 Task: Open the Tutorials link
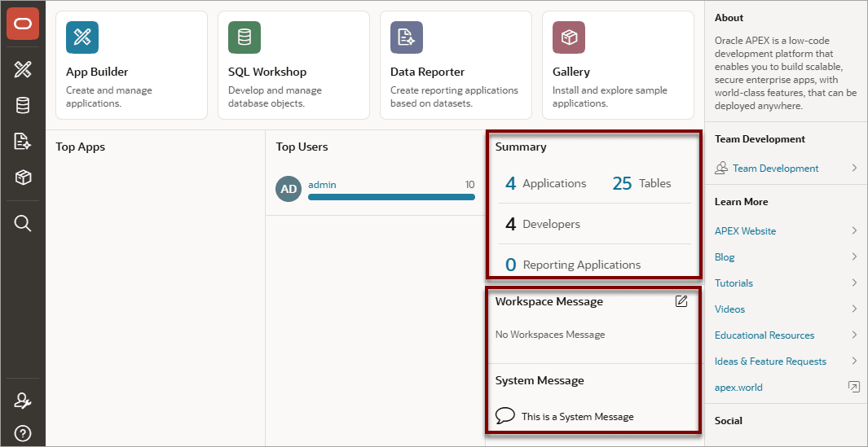point(734,283)
